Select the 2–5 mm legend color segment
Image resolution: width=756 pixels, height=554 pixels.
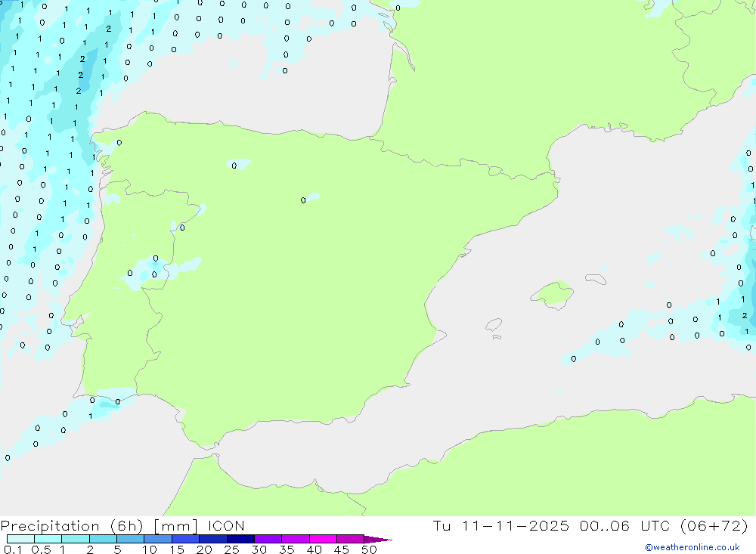point(103,539)
